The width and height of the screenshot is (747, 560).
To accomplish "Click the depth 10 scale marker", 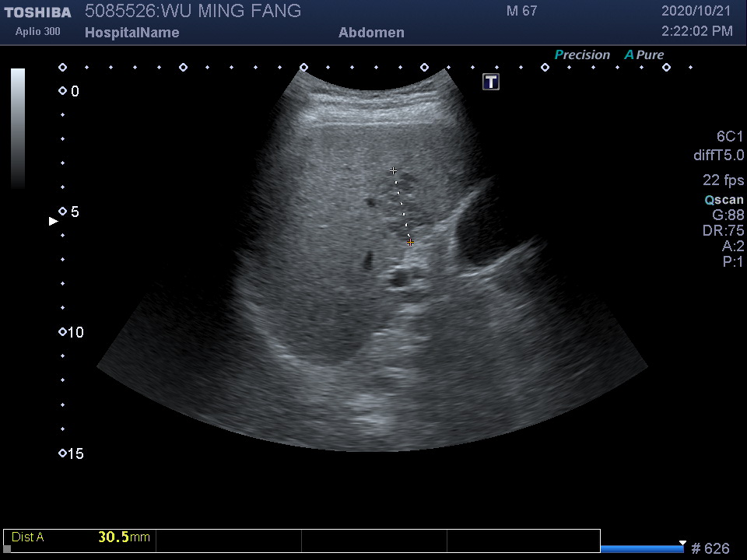I will pos(63,333).
